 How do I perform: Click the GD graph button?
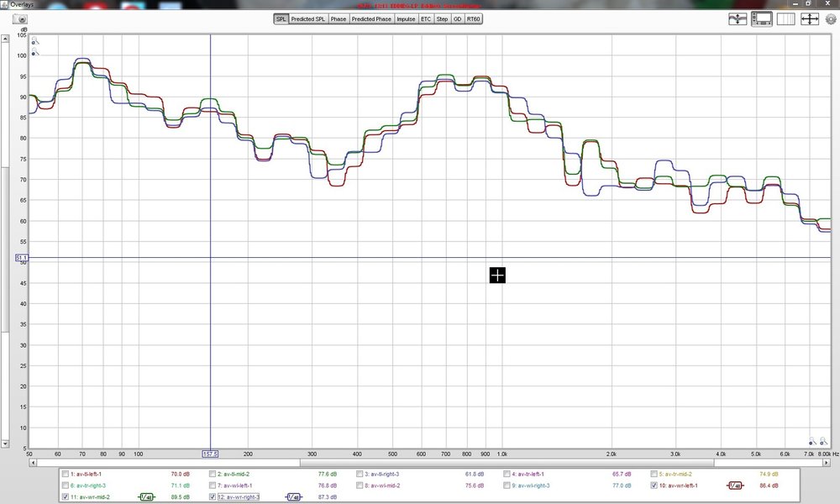pos(457,18)
